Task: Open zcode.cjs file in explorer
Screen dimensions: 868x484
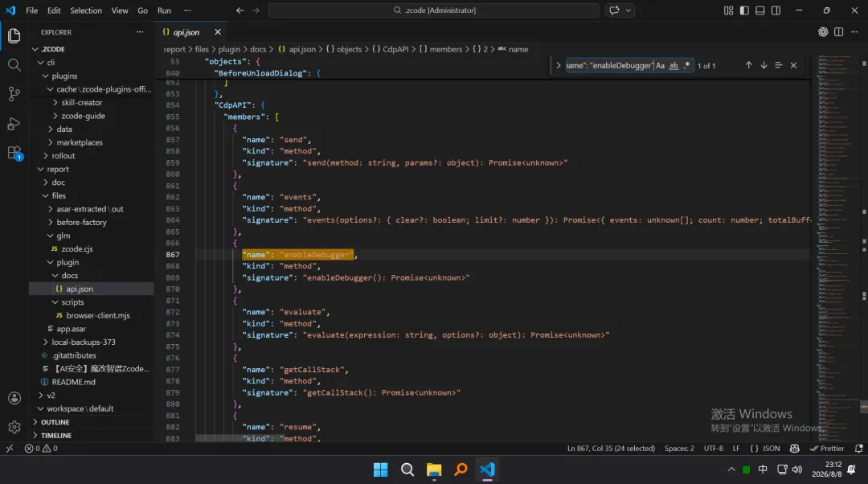Action: (92, 248)
